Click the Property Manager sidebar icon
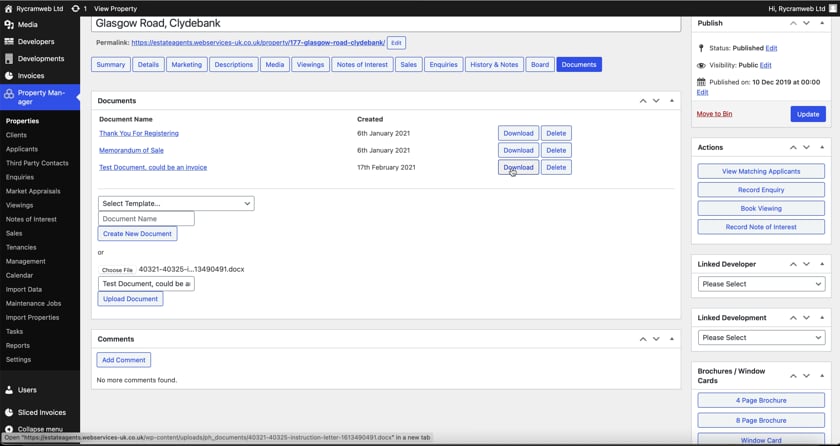 click(x=9, y=94)
